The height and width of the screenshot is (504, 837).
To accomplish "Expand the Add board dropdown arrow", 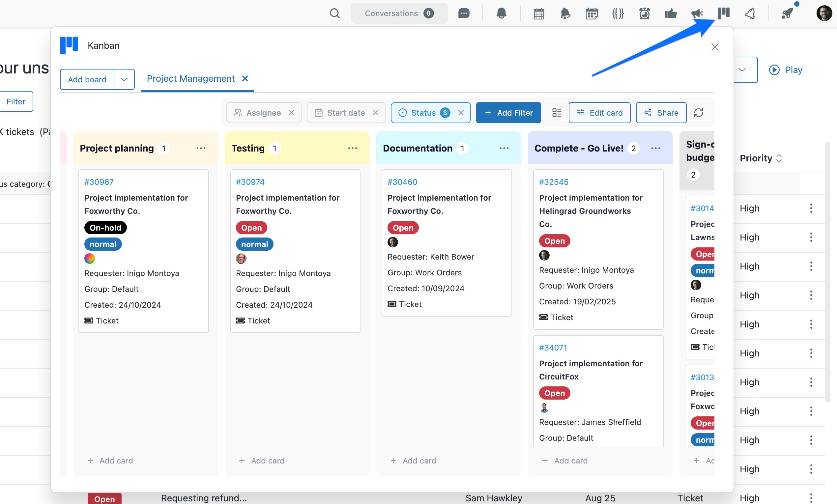I will point(124,79).
